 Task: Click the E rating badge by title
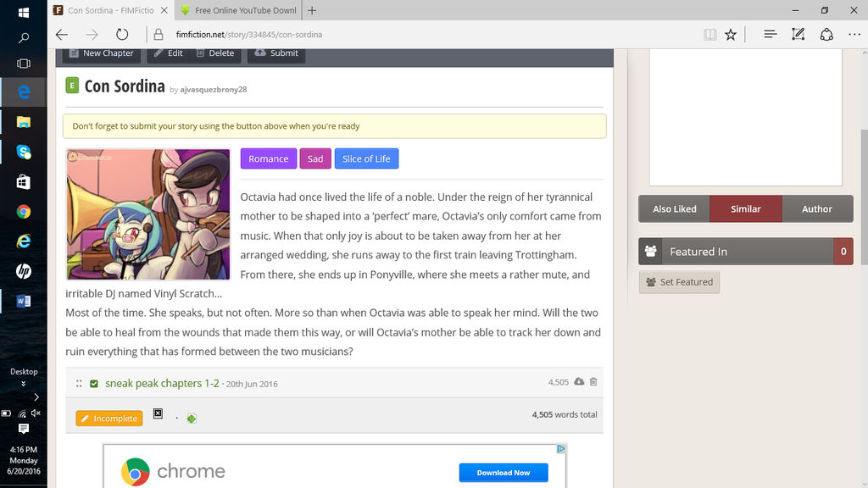72,86
